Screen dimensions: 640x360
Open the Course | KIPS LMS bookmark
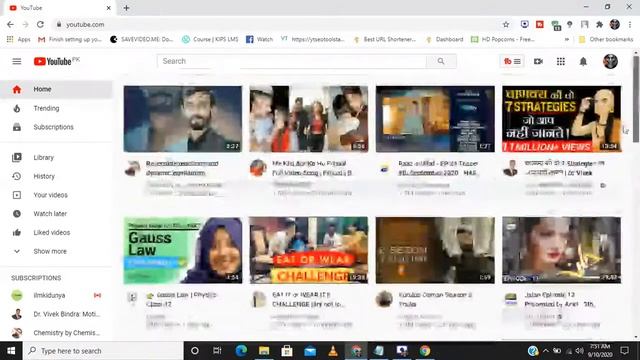pyautogui.click(x=210, y=39)
